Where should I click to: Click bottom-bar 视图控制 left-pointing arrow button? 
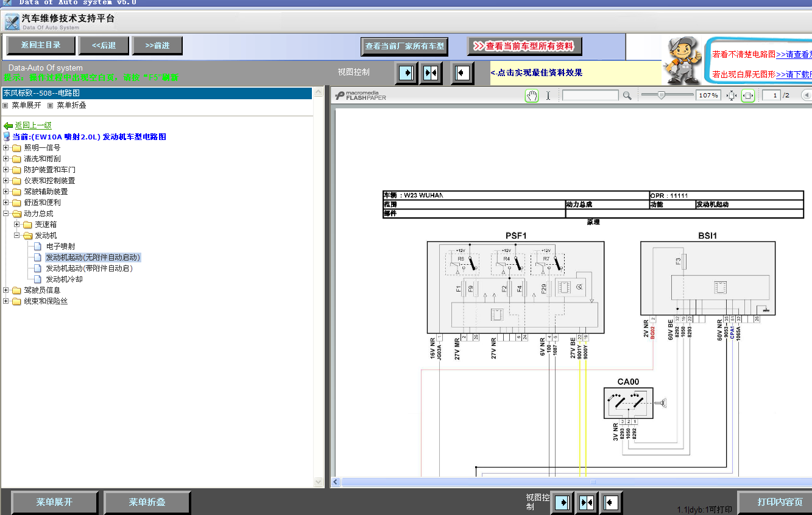[611, 503]
